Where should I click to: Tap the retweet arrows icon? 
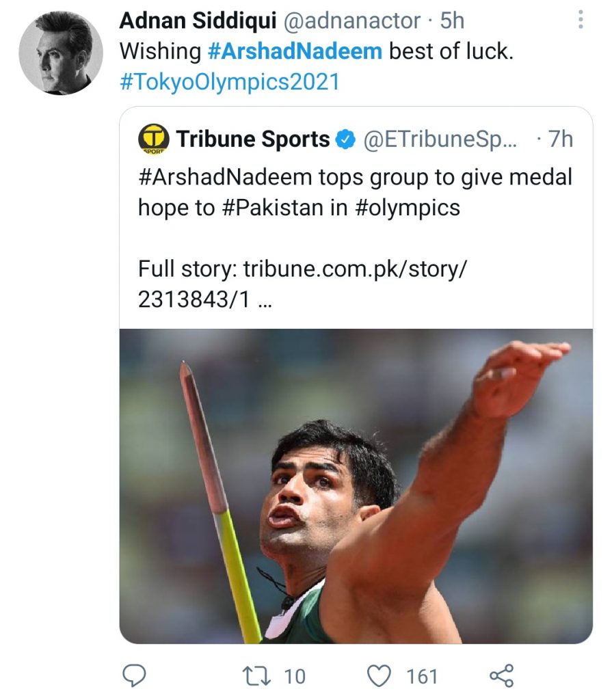point(256,676)
